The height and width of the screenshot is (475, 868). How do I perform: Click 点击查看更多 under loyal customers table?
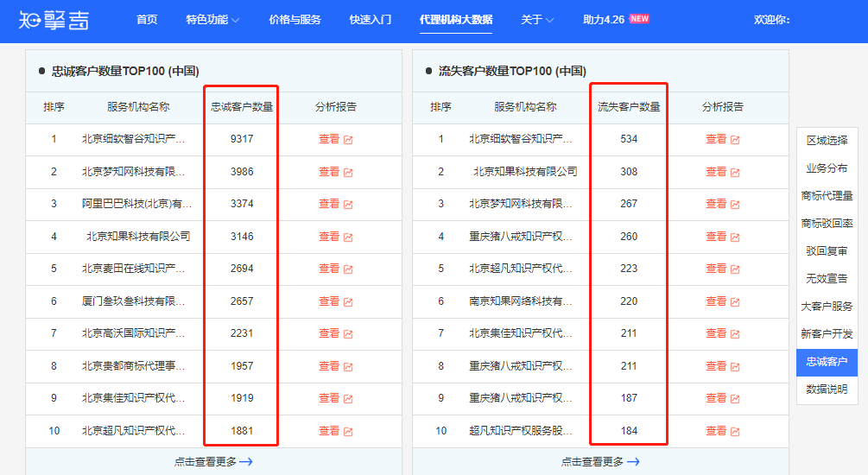pyautogui.click(x=213, y=462)
